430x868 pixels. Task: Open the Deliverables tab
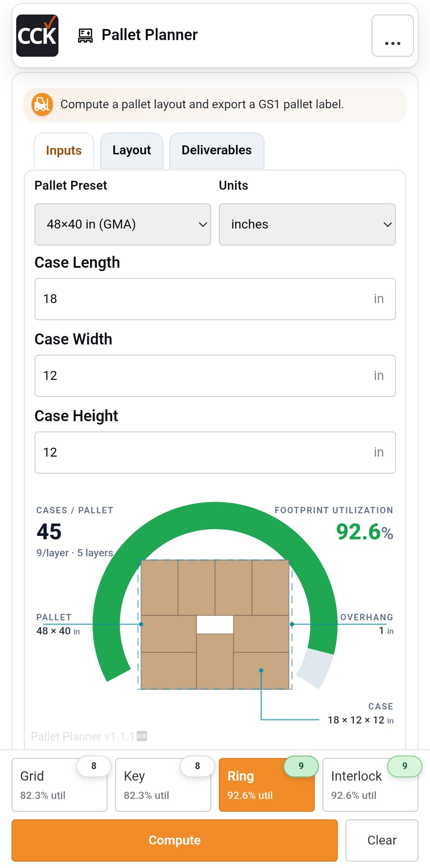coord(217,150)
